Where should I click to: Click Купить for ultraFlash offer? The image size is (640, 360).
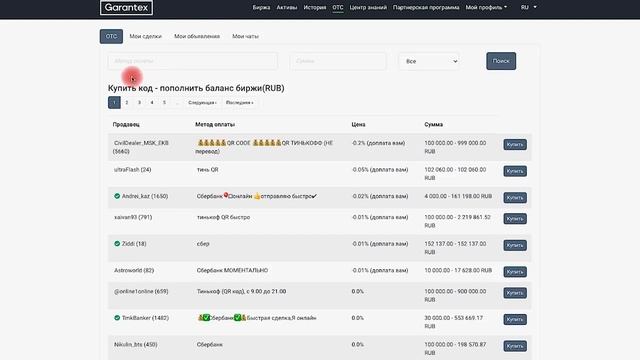coord(515,171)
